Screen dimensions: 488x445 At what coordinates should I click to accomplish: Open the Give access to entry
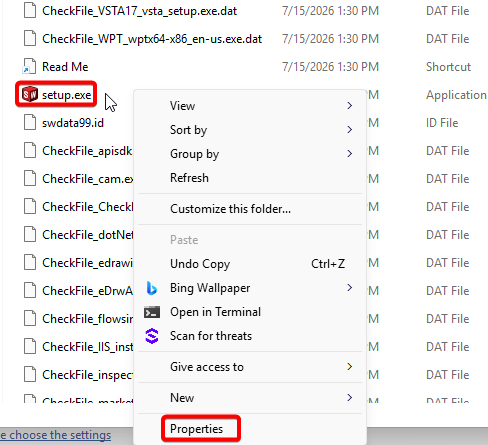tap(250, 367)
